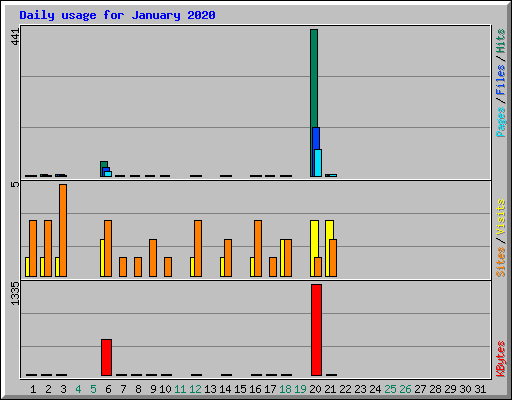Click the orange Sites bar for day 12
This screenshot has height=400, width=512.
[198, 248]
